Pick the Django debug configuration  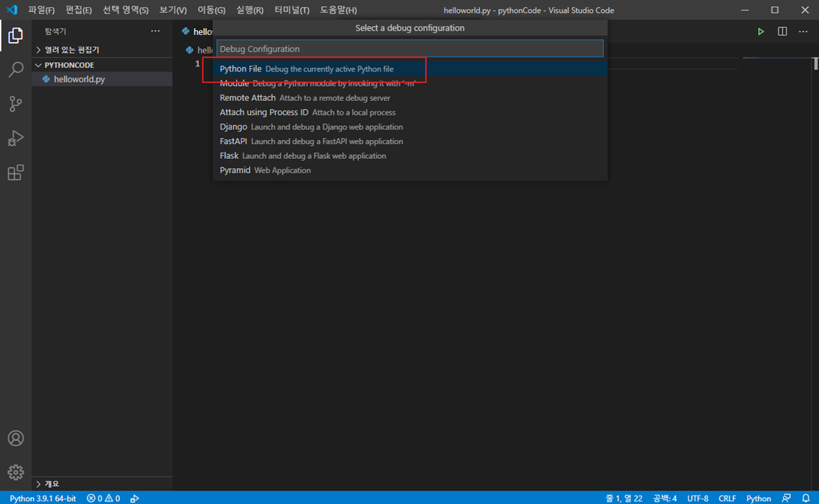click(409, 127)
